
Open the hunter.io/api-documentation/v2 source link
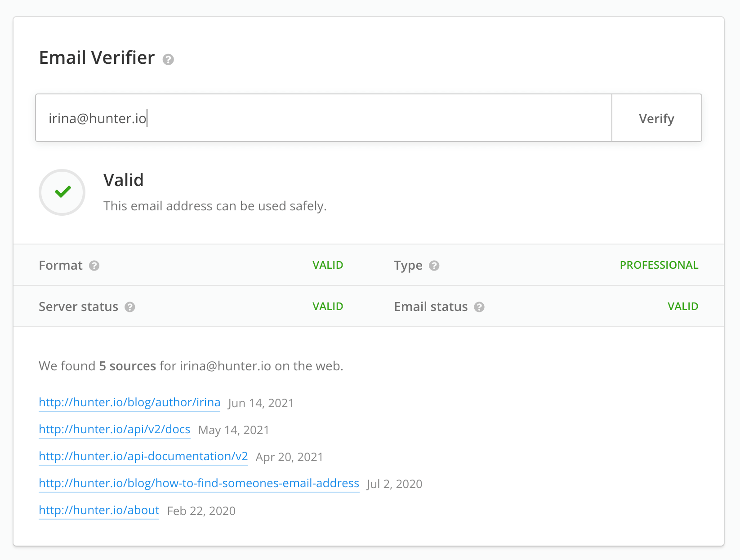143,456
